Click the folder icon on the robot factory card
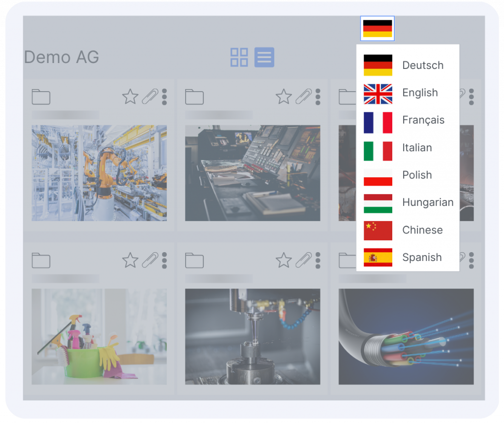This screenshot has width=504, height=424. (x=41, y=97)
